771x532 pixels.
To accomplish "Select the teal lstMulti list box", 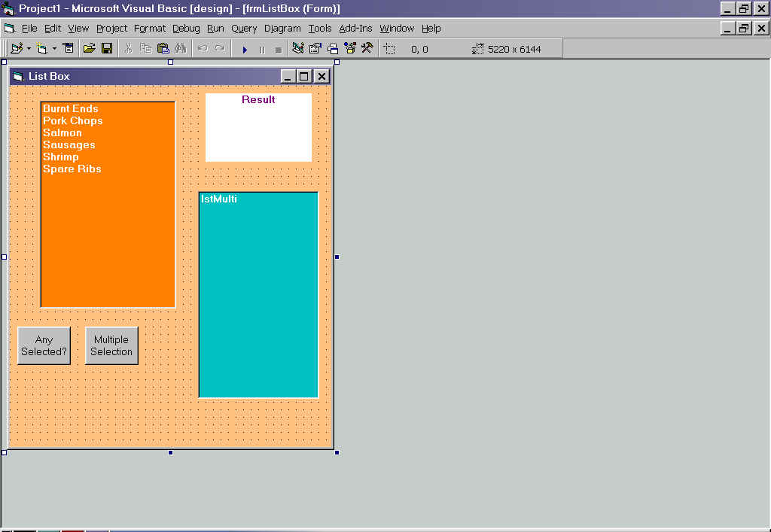I will coord(258,295).
